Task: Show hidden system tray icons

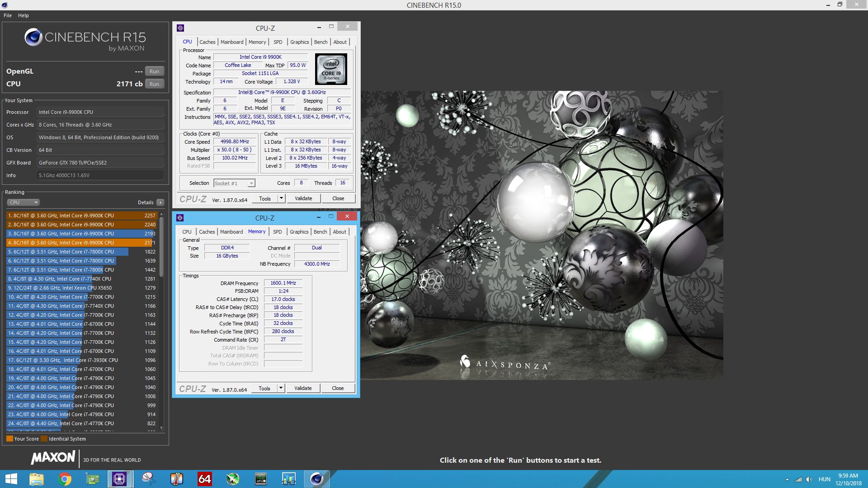Action: (787, 479)
